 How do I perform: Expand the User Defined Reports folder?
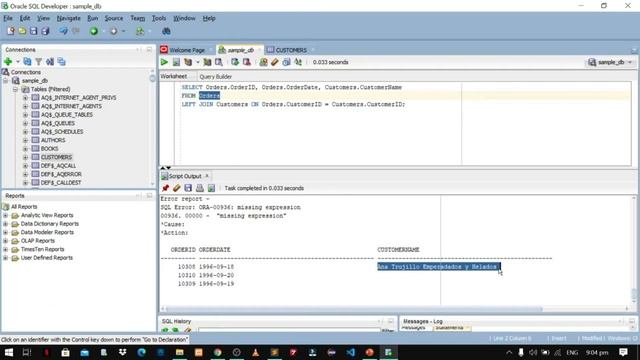(x=6, y=258)
